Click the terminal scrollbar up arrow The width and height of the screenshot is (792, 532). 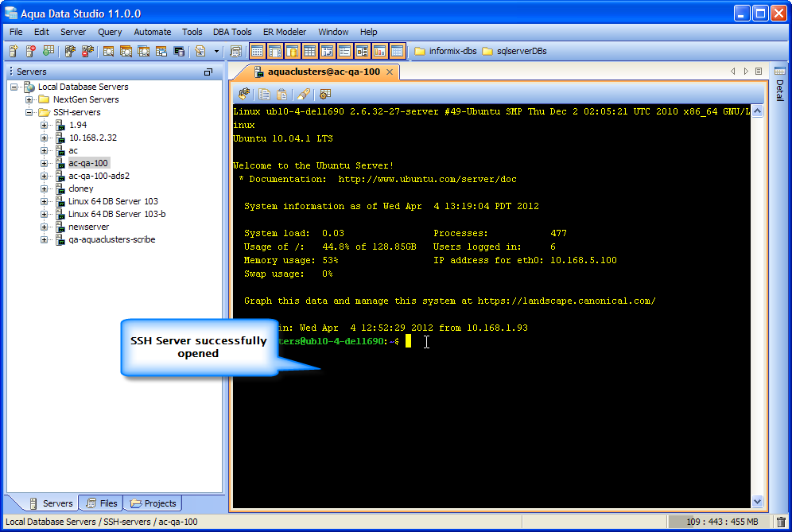pos(757,111)
